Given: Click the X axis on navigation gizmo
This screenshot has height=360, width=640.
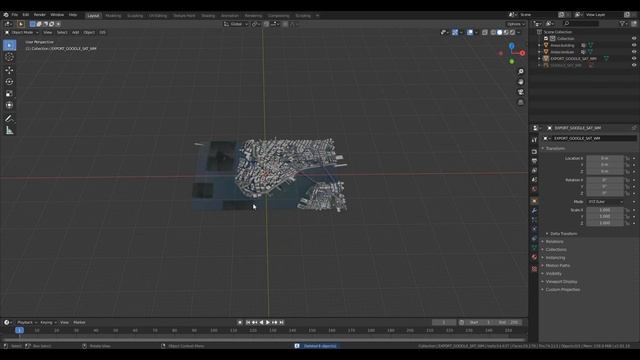Looking at the screenshot, I should [x=522, y=53].
